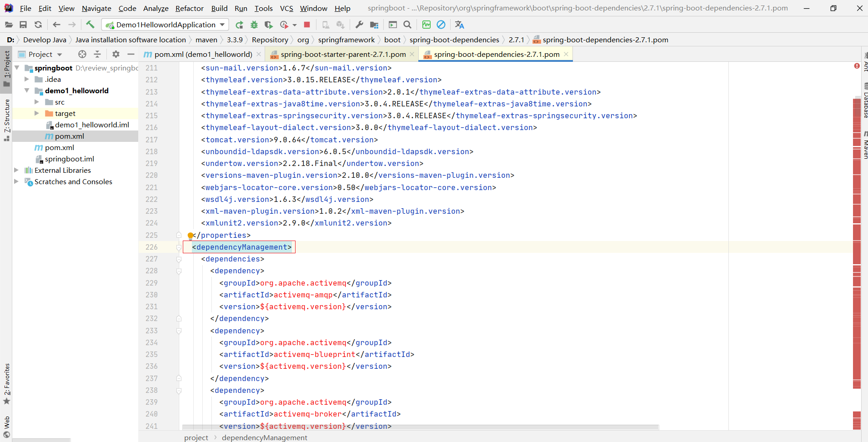
Task: Run with Coverage icon in toolbar
Action: click(x=269, y=25)
